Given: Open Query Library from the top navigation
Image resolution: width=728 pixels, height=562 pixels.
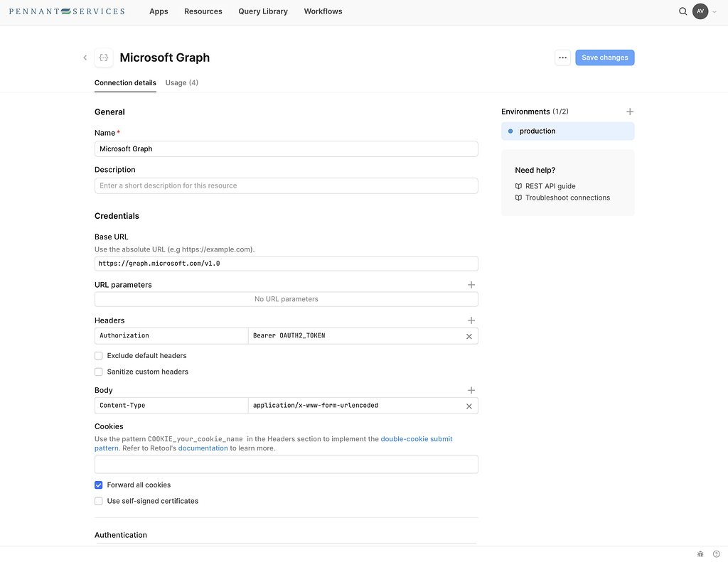Looking at the screenshot, I should pos(262,11).
